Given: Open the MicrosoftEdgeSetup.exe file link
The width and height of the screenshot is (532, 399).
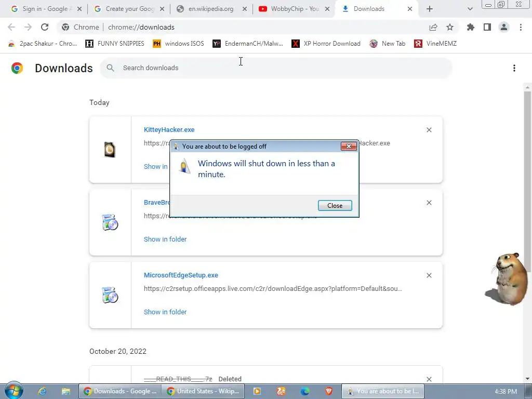Looking at the screenshot, I should pos(181,275).
